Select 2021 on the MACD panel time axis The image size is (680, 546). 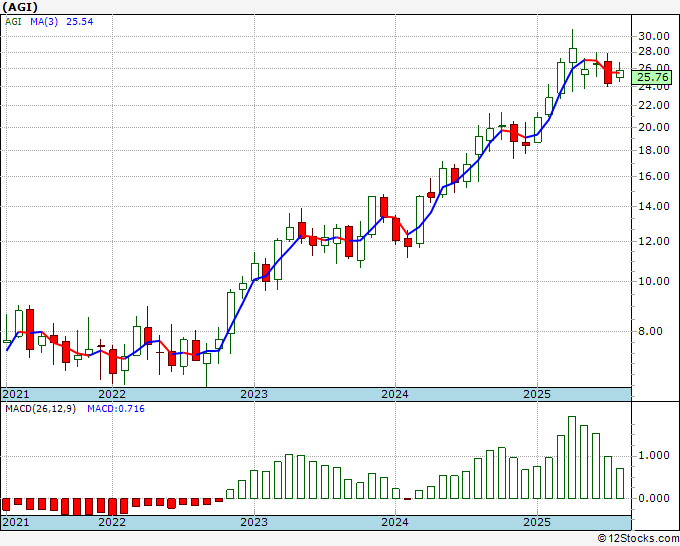pyautogui.click(x=16, y=522)
